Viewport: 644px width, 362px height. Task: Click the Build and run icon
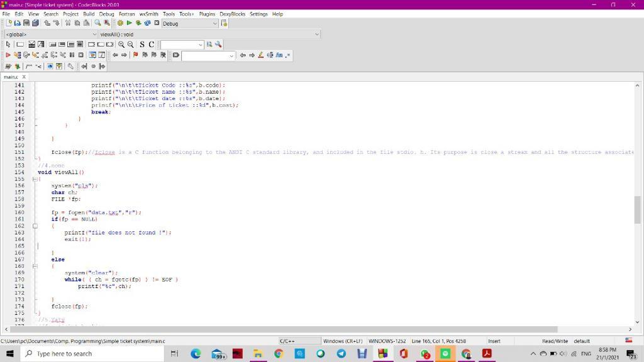tap(139, 23)
